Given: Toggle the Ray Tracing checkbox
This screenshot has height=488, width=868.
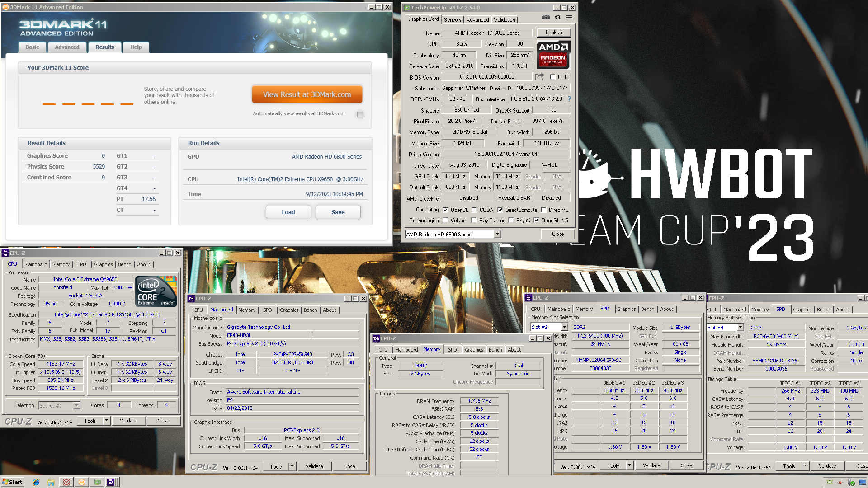Looking at the screenshot, I should click(x=474, y=221).
